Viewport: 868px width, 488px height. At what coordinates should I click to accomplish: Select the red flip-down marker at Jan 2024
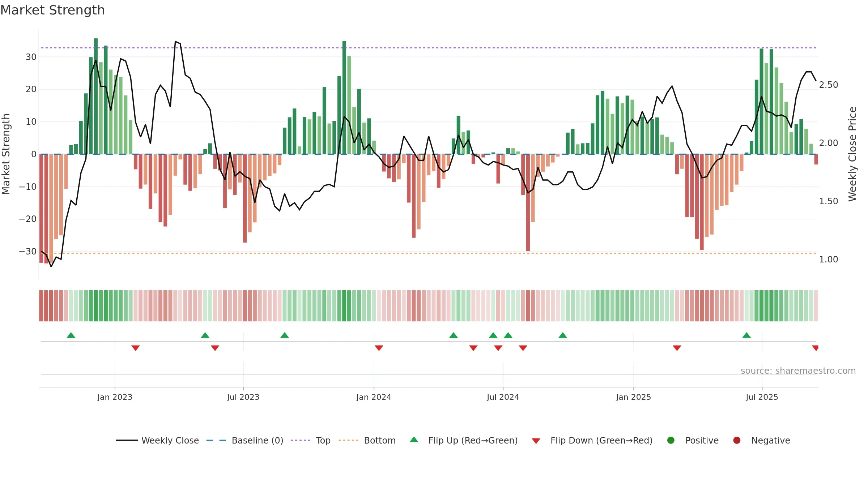tap(379, 348)
